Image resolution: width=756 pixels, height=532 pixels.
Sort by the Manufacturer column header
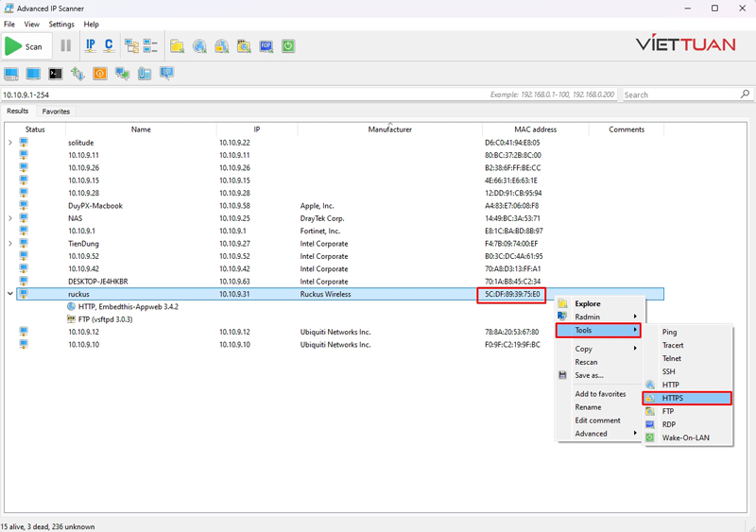(x=389, y=129)
